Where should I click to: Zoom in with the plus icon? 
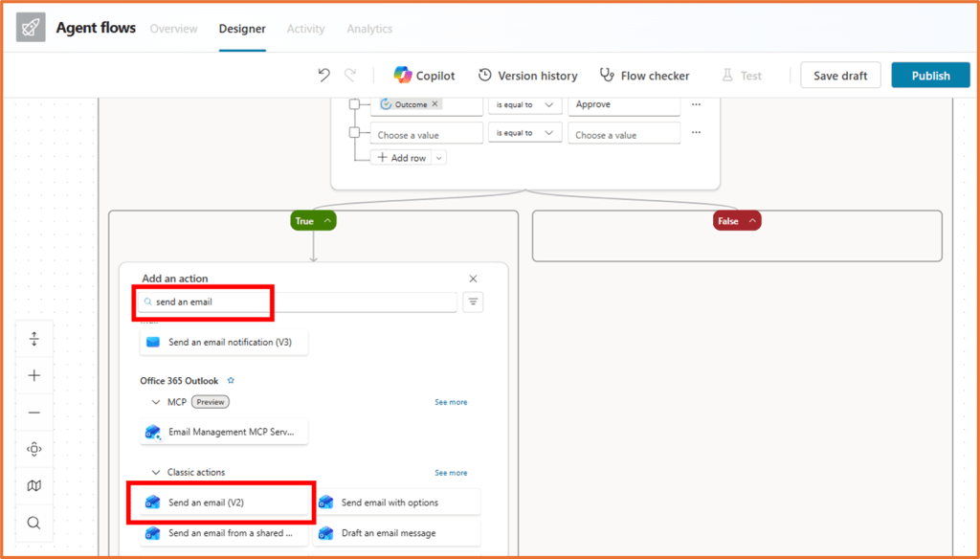tap(34, 375)
